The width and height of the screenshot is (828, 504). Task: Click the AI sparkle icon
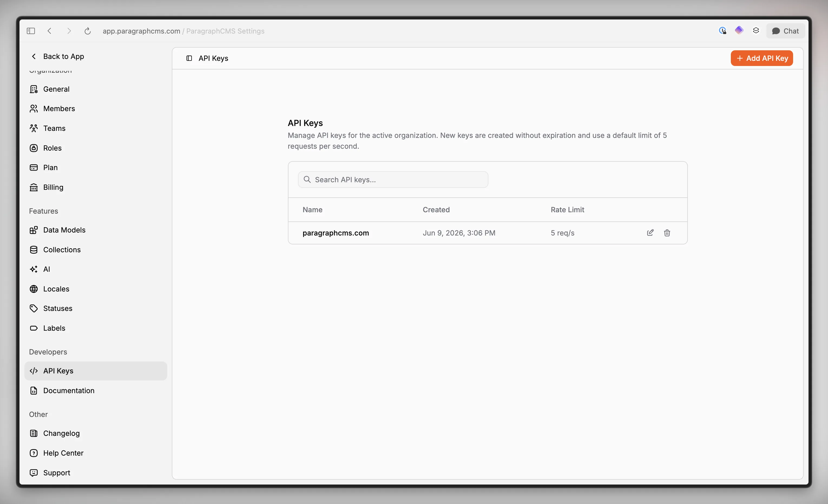[34, 269]
